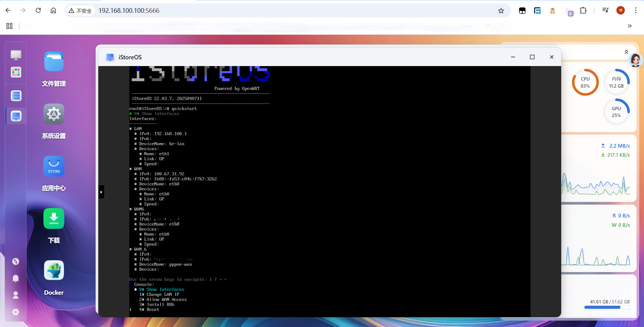Select 'Change LAN IP' console option
The image size is (644, 327).
coord(159,295)
